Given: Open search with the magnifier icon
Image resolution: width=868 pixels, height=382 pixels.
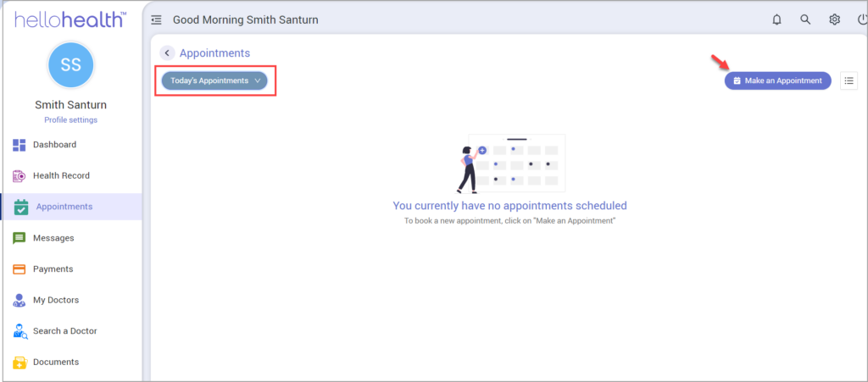Looking at the screenshot, I should [x=805, y=19].
